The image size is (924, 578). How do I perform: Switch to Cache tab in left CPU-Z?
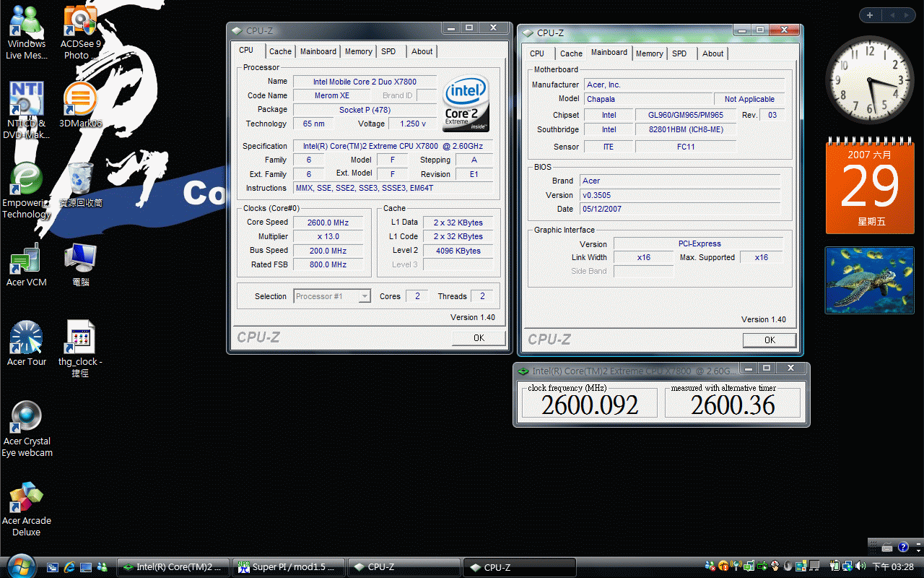pyautogui.click(x=280, y=51)
